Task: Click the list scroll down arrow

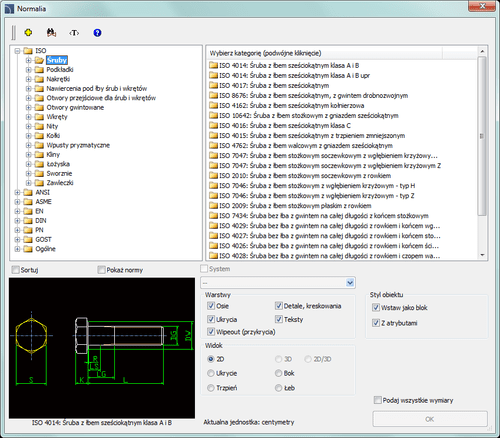Action: click(482, 255)
